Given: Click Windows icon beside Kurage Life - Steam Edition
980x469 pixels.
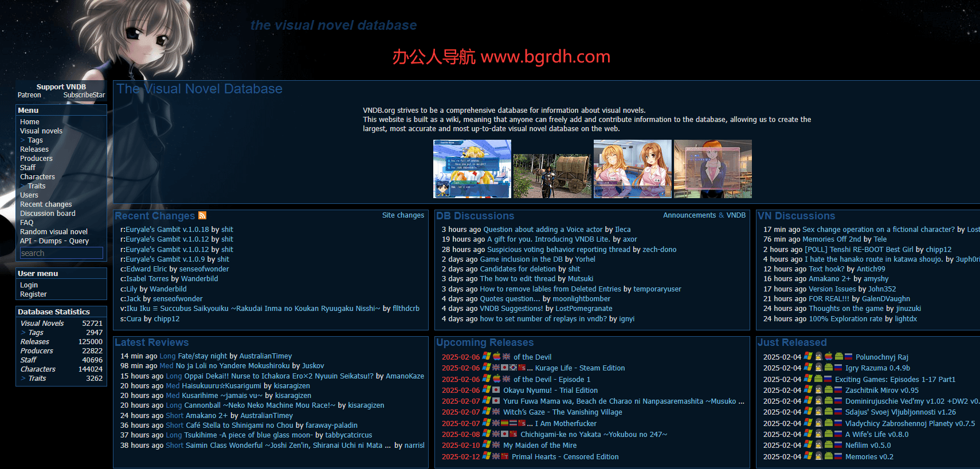Looking at the screenshot, I should (487, 368).
